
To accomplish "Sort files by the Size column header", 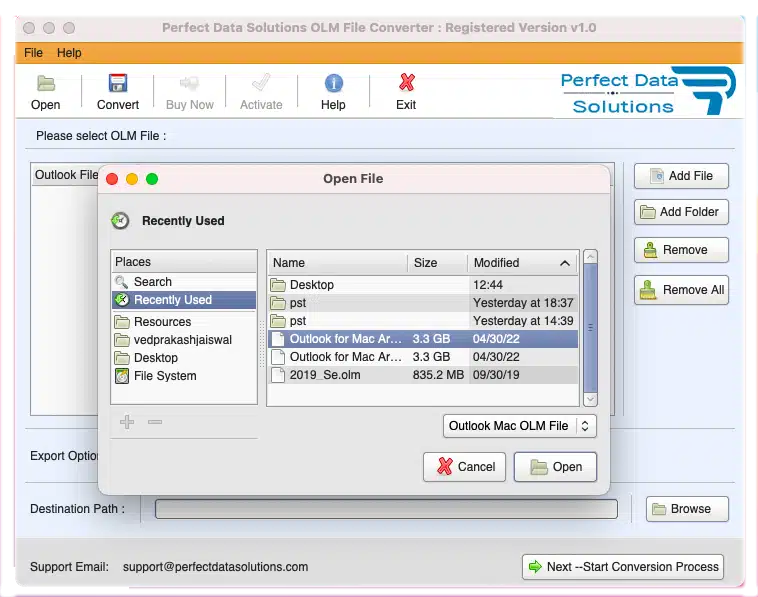I will (437, 263).
